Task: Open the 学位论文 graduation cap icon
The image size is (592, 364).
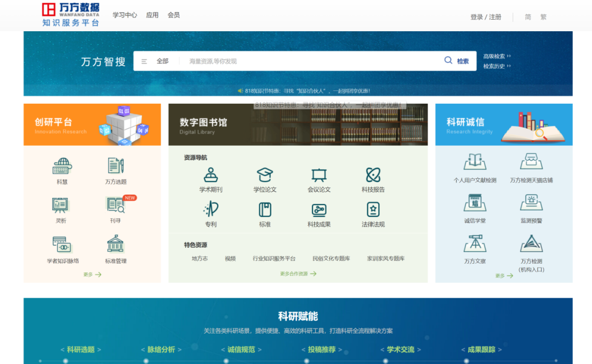Action: (x=265, y=175)
